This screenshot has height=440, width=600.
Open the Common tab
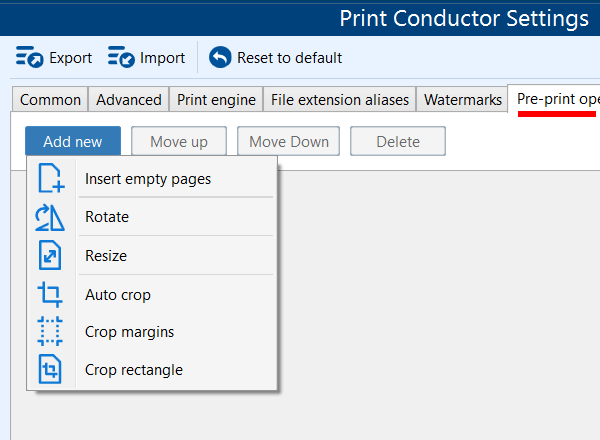click(x=50, y=99)
